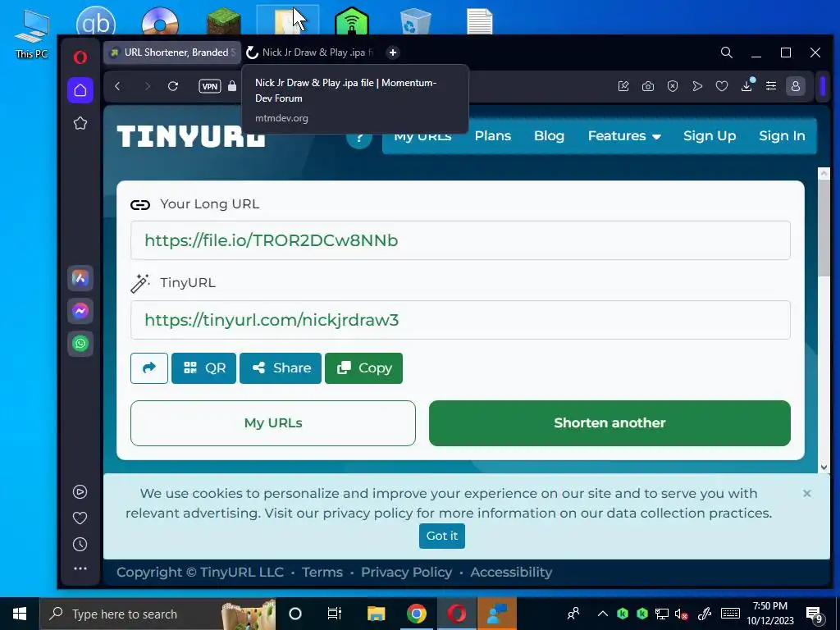This screenshot has height=630, width=840.
Task: Switch to the URL Shortener tab
Action: pos(172,52)
